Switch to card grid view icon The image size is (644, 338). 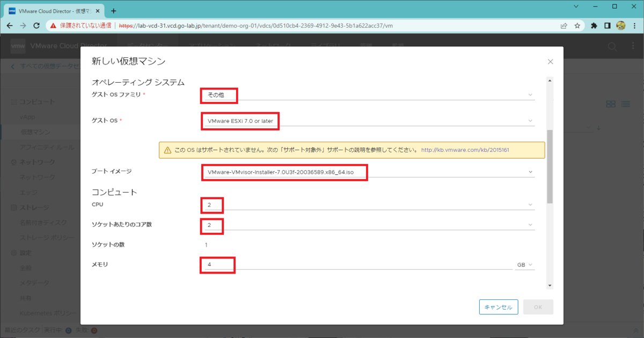click(611, 104)
